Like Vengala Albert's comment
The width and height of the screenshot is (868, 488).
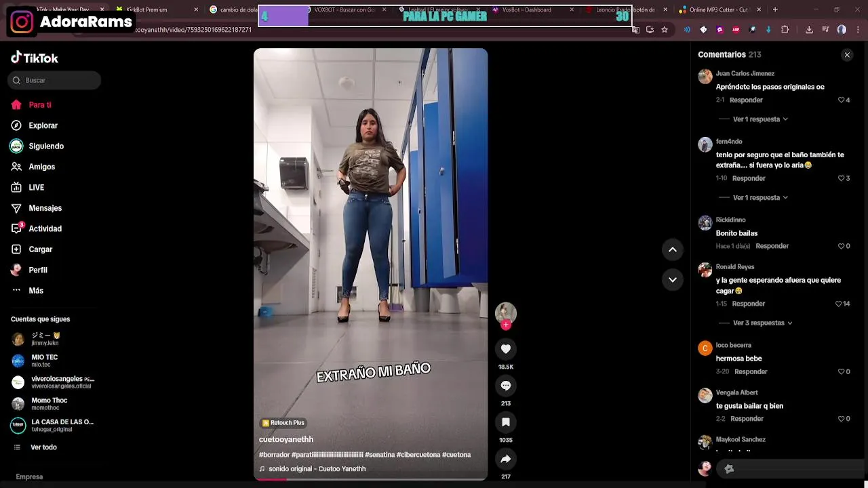pyautogui.click(x=841, y=419)
